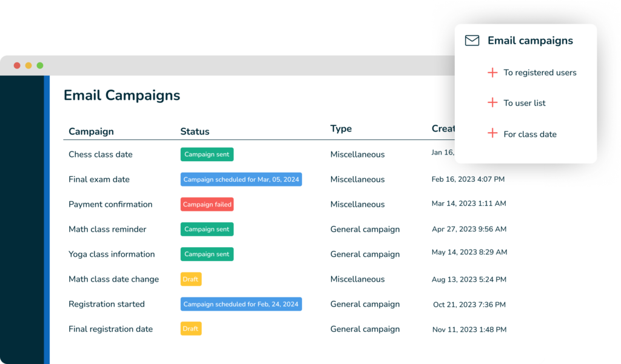
Task: Open the Final exam date campaign
Action: point(99,179)
